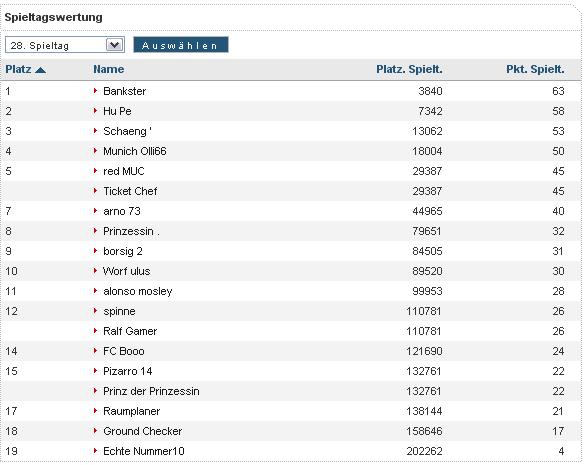Viewport: 585px width, 465px height.
Task: Sort by Platz column header
Action: [x=18, y=69]
